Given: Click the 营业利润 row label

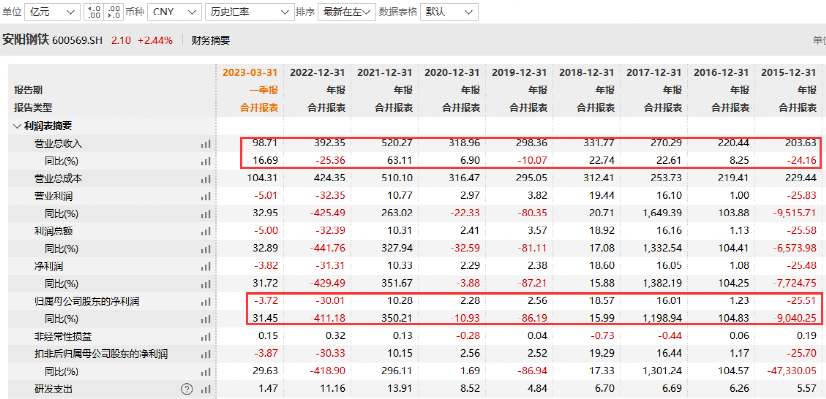Looking at the screenshot, I should click(53, 197).
